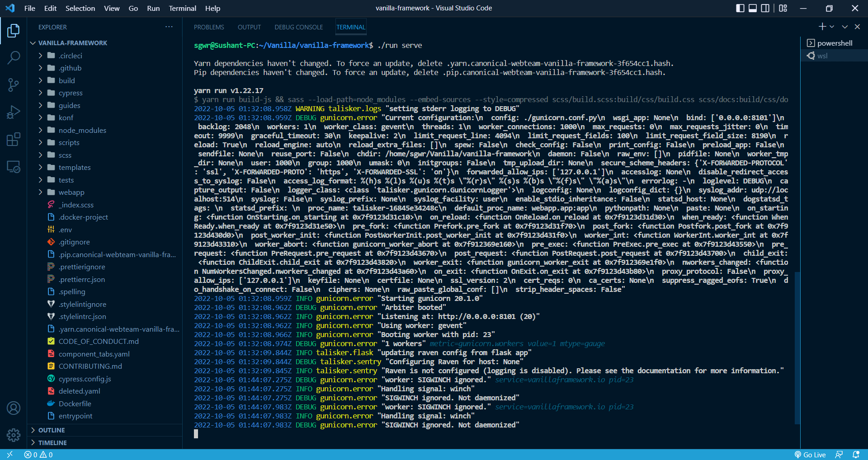The image size is (868, 460).
Task: Open Customize Layout button in title bar
Action: pos(783,8)
